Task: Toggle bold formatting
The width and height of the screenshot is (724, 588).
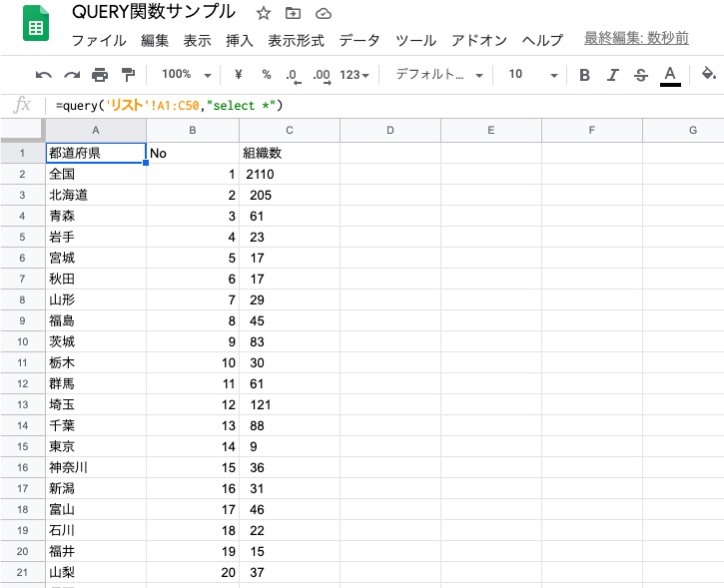Action: pos(585,75)
